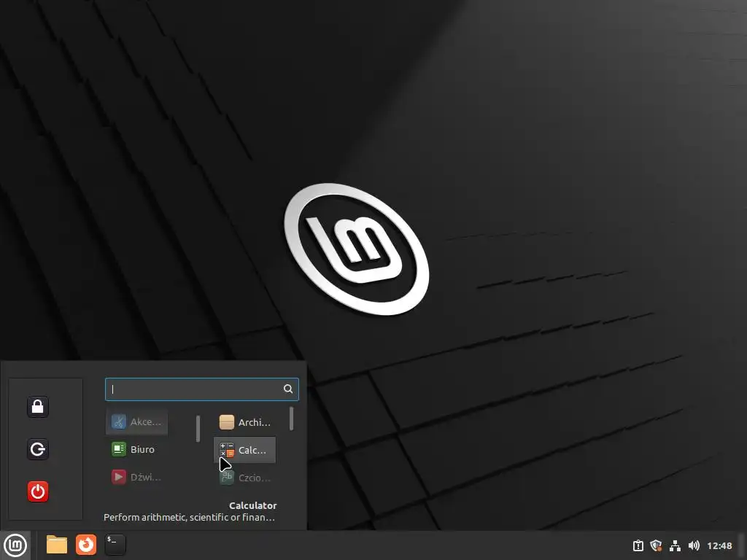Click the log out icon in menu

point(38,449)
